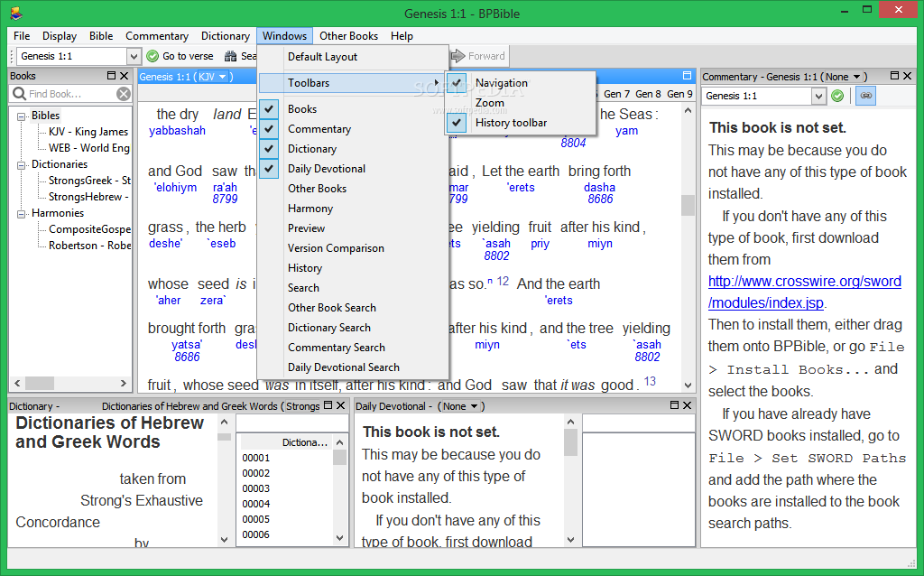Click the BPBible app icon in title bar
924x576 pixels.
[16, 13]
